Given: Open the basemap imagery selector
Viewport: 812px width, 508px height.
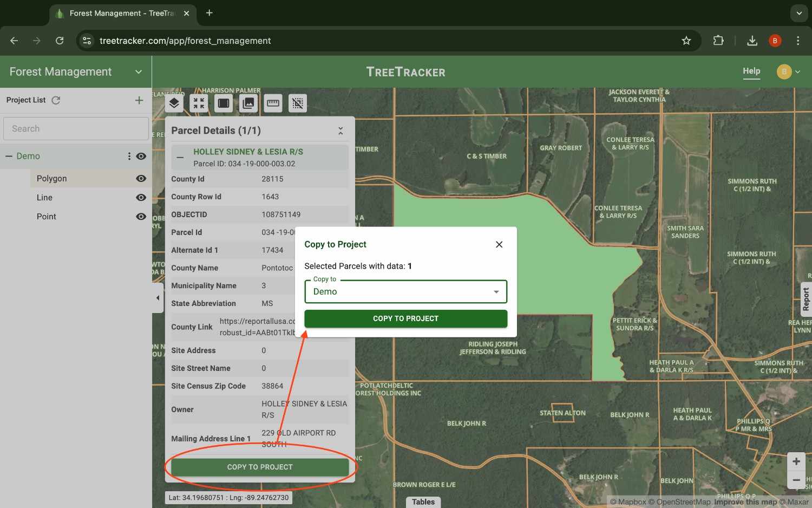Looking at the screenshot, I should 248,103.
